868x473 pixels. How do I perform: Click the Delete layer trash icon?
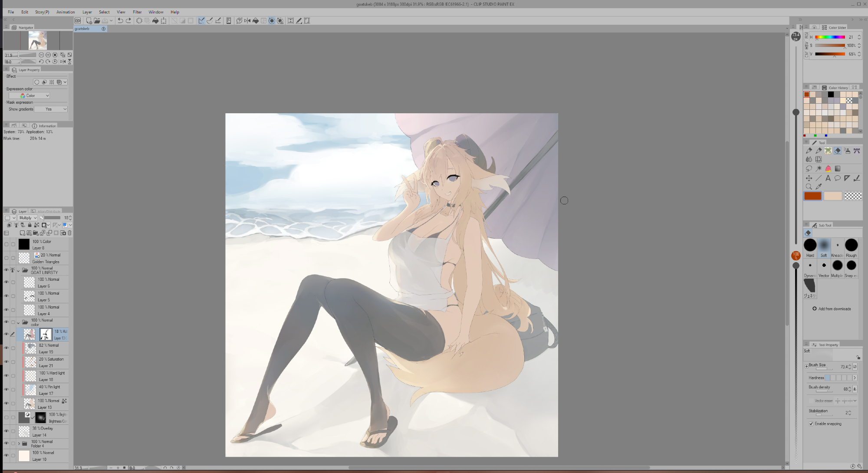tap(69, 233)
